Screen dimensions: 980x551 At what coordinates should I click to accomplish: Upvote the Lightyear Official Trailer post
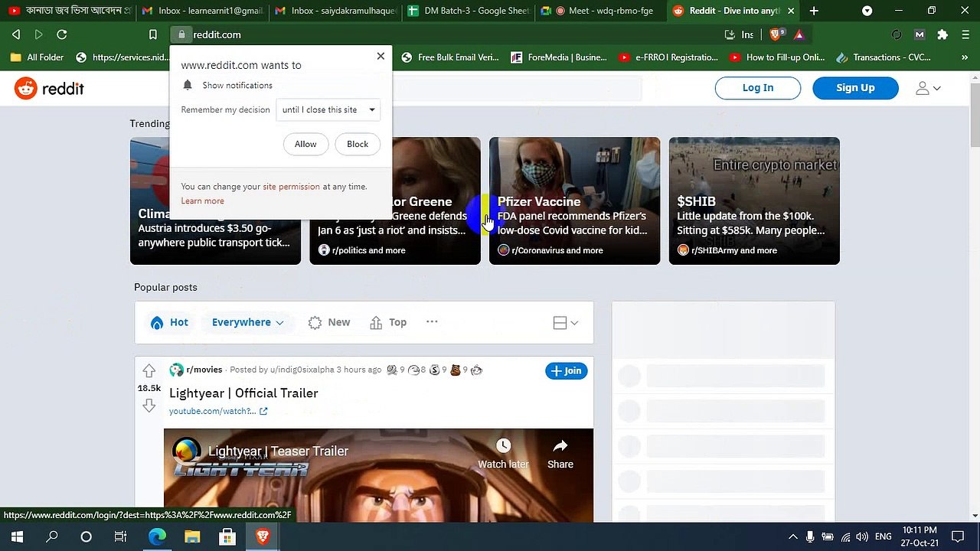149,371
